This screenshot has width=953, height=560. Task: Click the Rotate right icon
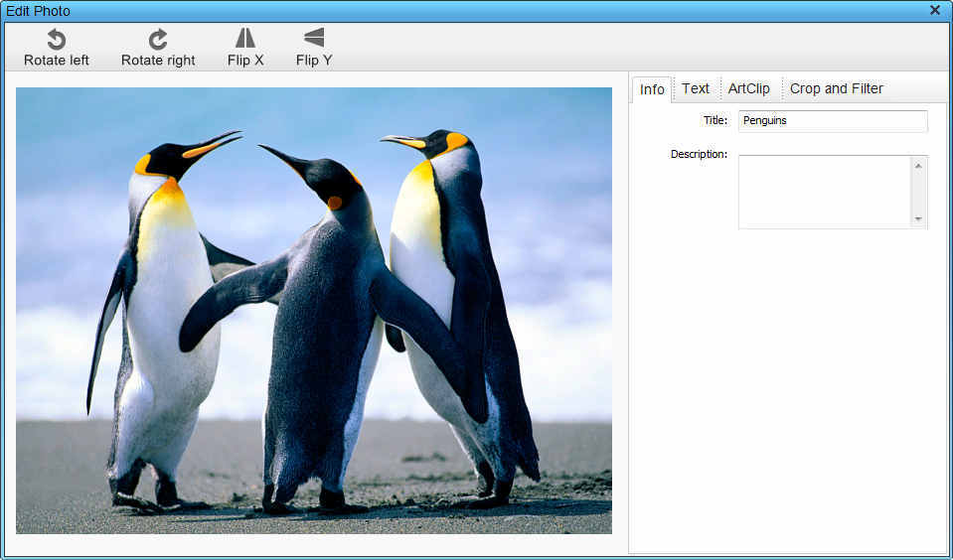[x=158, y=40]
